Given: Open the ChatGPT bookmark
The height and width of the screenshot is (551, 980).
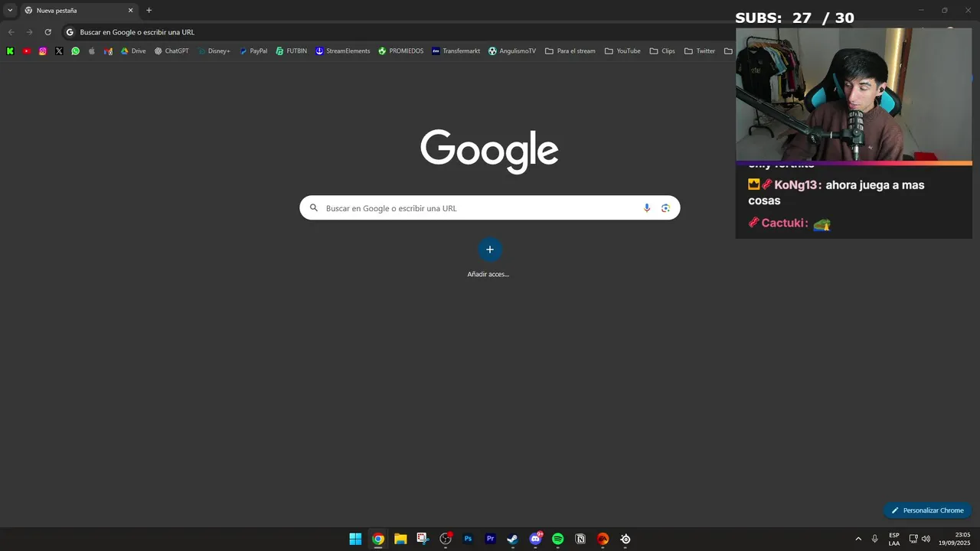Looking at the screenshot, I should (x=171, y=51).
